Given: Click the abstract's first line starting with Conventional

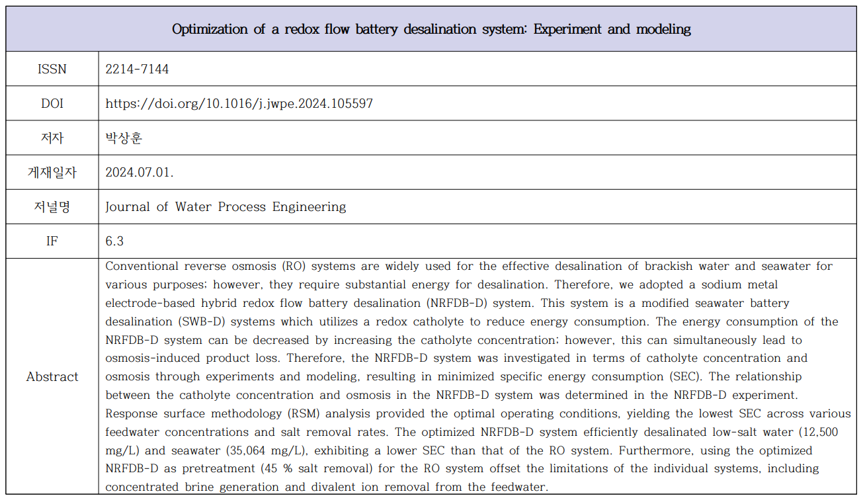Looking at the screenshot, I should coord(468,267).
